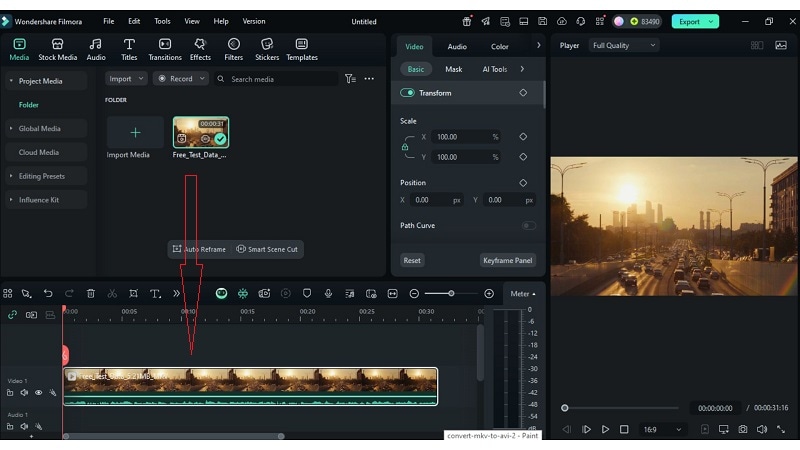Open the Effects tab

[x=200, y=49]
